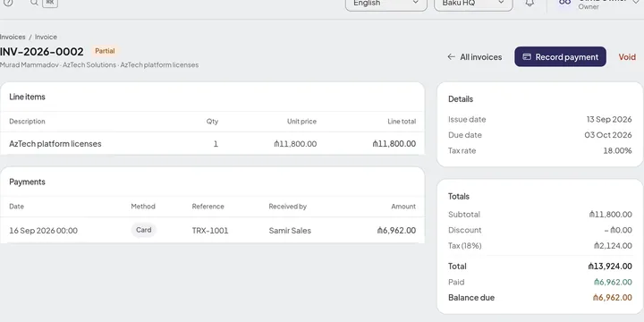Image resolution: width=644 pixels, height=322 pixels.
Task: Click the Paid label in Totals
Action: pos(456,282)
